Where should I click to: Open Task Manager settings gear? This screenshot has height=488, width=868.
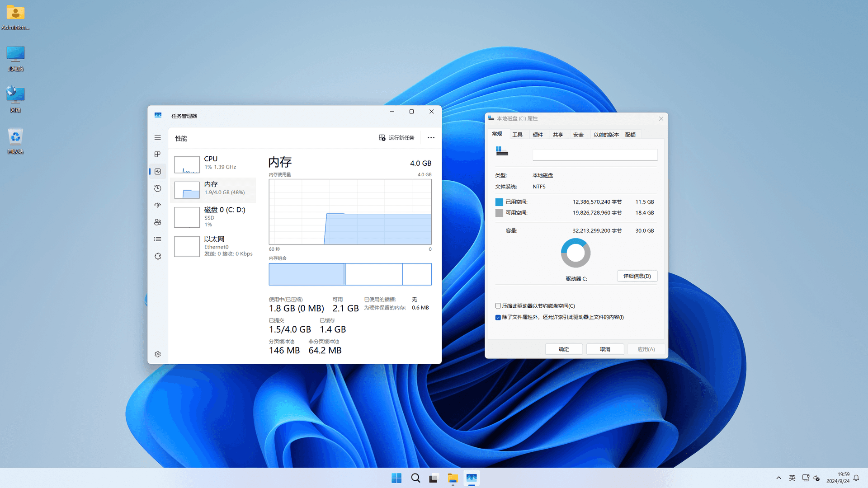click(157, 354)
